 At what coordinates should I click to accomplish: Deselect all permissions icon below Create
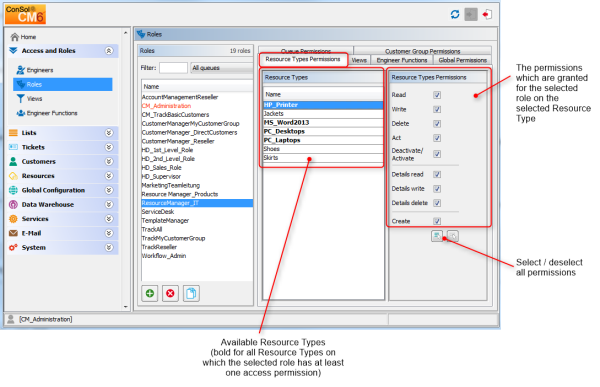453,236
